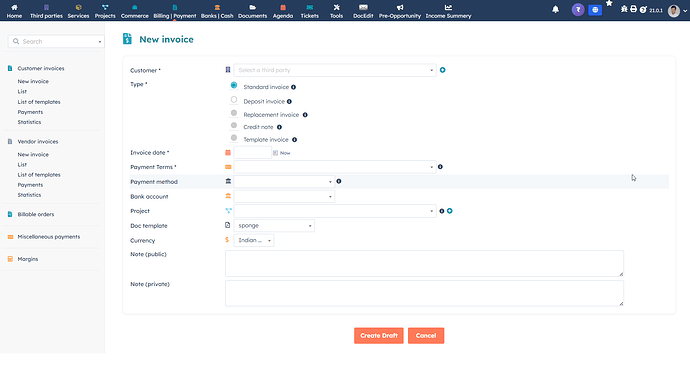Show info for Credit note type
This screenshot has width=690, height=365.
click(x=279, y=127)
